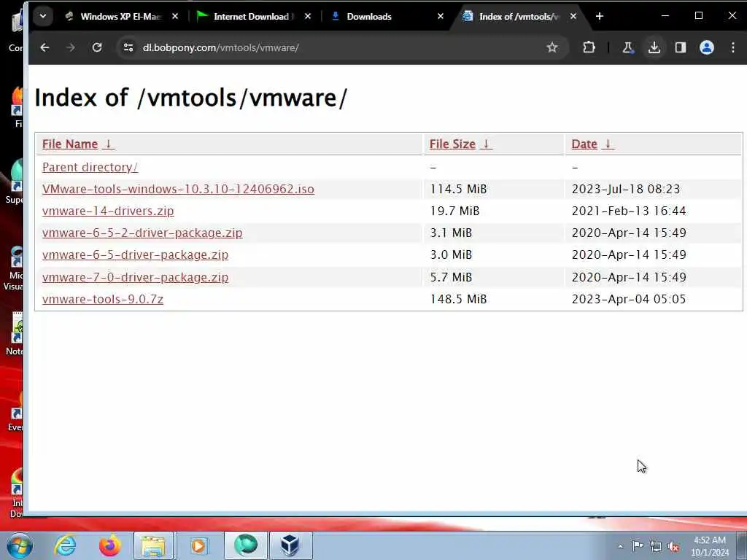Download vmware-7-0-driver-package.zip
Image resolution: width=747 pixels, height=560 pixels.
click(x=135, y=277)
